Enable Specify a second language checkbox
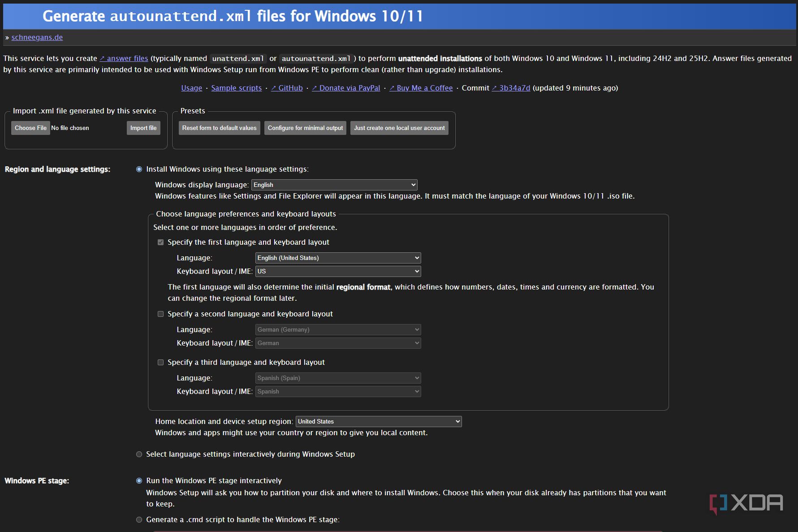The width and height of the screenshot is (798, 532). (160, 314)
